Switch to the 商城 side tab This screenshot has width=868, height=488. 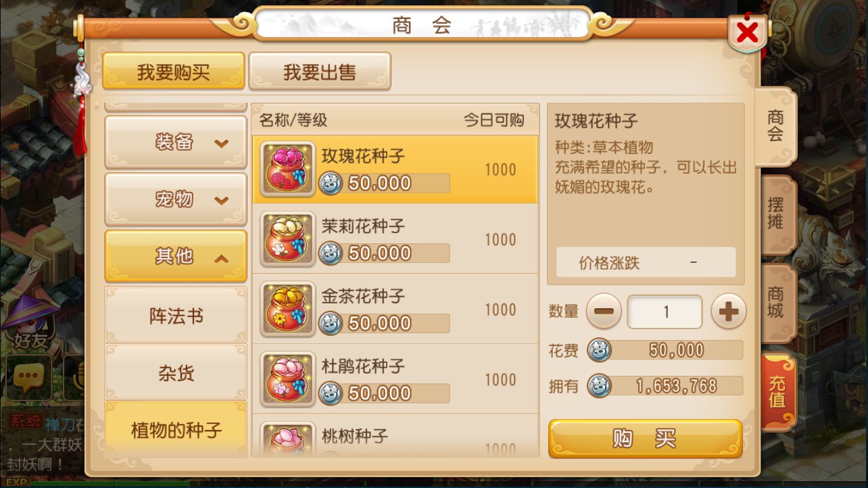pos(777,303)
